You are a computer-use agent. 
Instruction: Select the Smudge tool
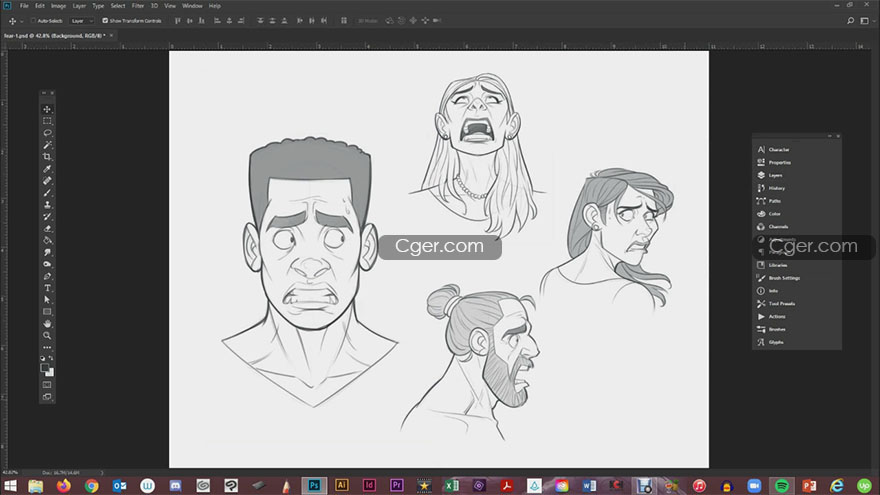point(47,253)
